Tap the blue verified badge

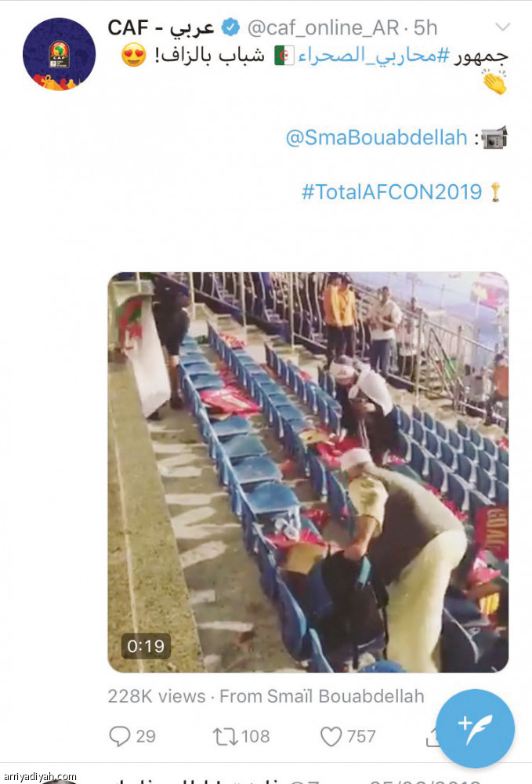(230, 27)
